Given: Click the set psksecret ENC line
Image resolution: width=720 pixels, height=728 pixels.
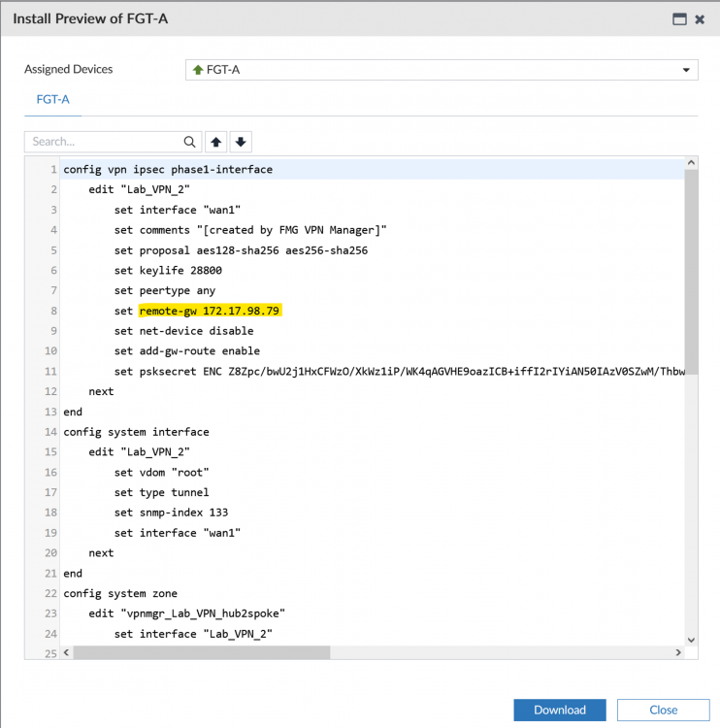Looking at the screenshot, I should click(388, 371).
